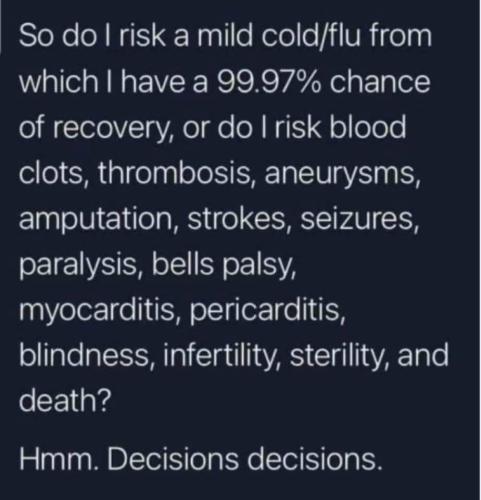481x500 pixels.
Task: Click the phrase "bells palsy"
Action: click(x=223, y=266)
